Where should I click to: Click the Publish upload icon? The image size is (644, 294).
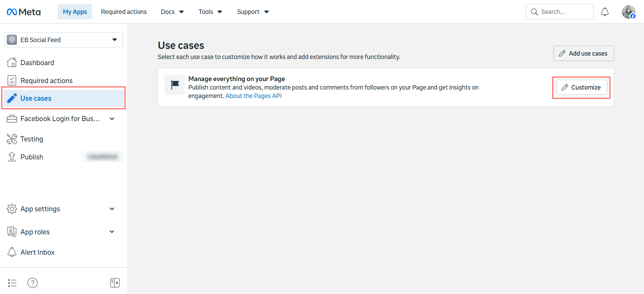12,157
